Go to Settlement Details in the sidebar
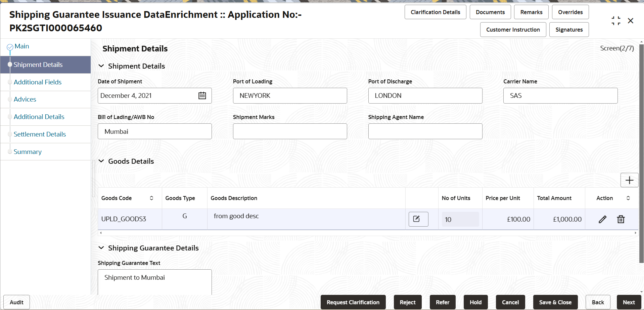The height and width of the screenshot is (310, 644). [40, 134]
